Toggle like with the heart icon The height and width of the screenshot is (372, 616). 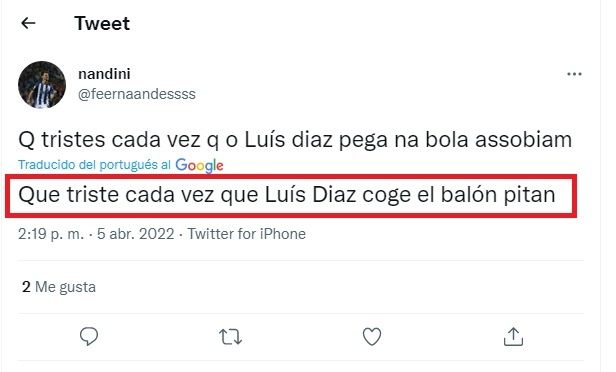coord(372,337)
